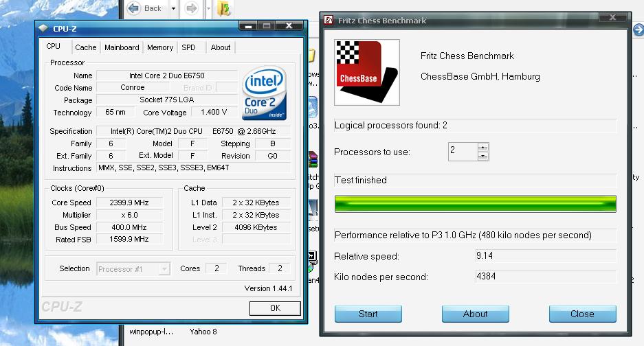This screenshot has width=644, height=346.
Task: Click the Fritz Chess Benchmark title icon
Action: click(328, 20)
